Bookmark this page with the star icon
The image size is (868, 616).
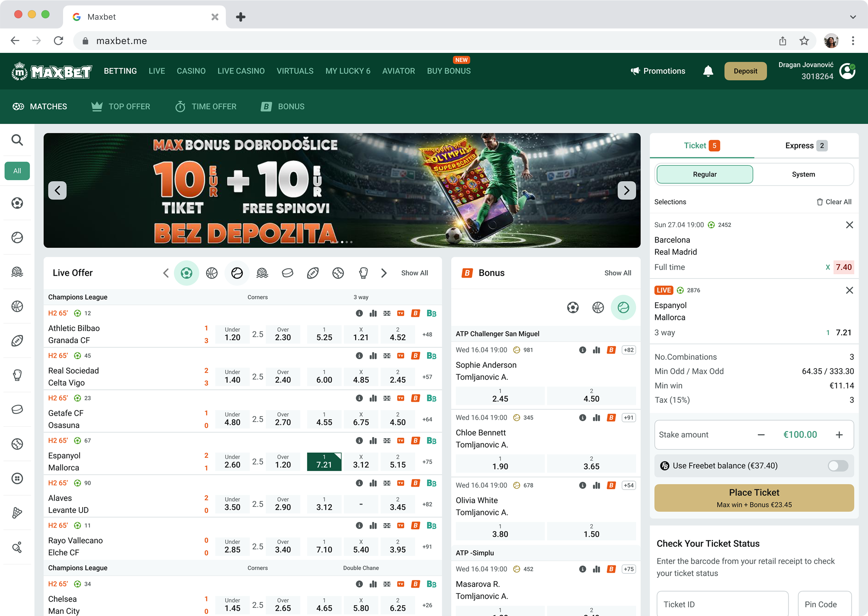[x=804, y=41]
